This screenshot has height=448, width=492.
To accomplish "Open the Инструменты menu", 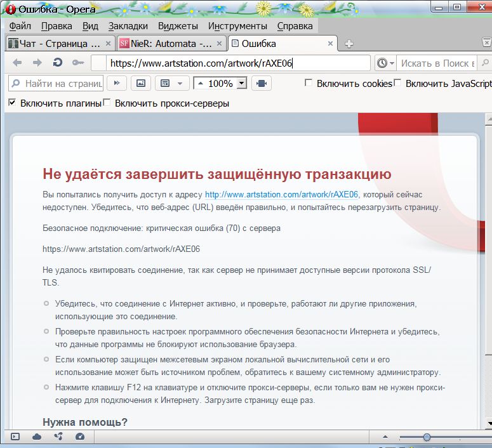I will (237, 26).
